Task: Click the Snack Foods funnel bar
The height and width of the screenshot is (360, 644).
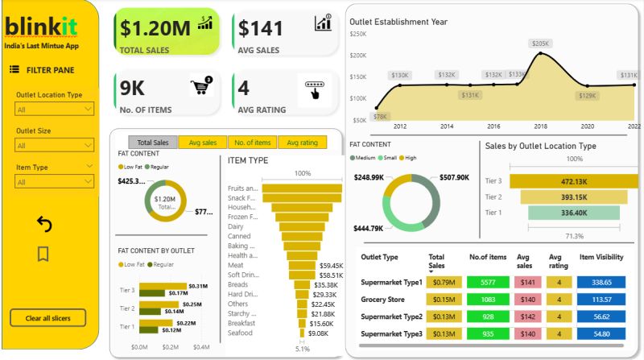Action: coord(302,197)
